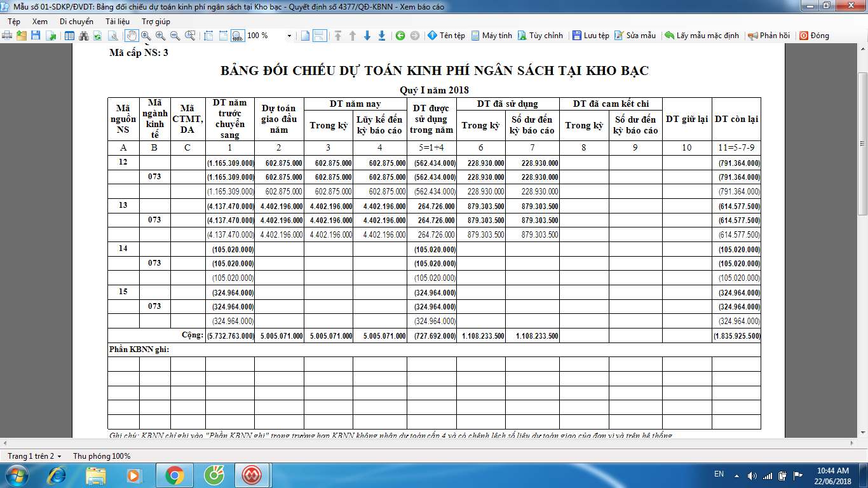
Task: Open Google Chrome from the taskbar
Action: (175, 475)
